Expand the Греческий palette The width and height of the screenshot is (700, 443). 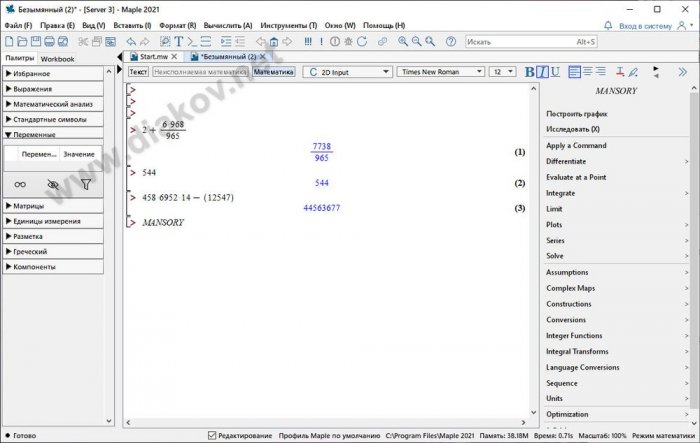pyautogui.click(x=53, y=251)
